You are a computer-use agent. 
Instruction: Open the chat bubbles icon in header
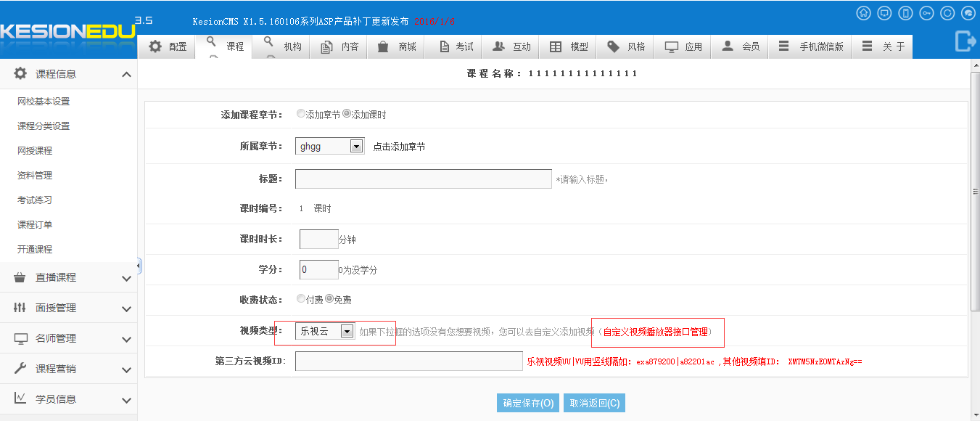(x=968, y=13)
